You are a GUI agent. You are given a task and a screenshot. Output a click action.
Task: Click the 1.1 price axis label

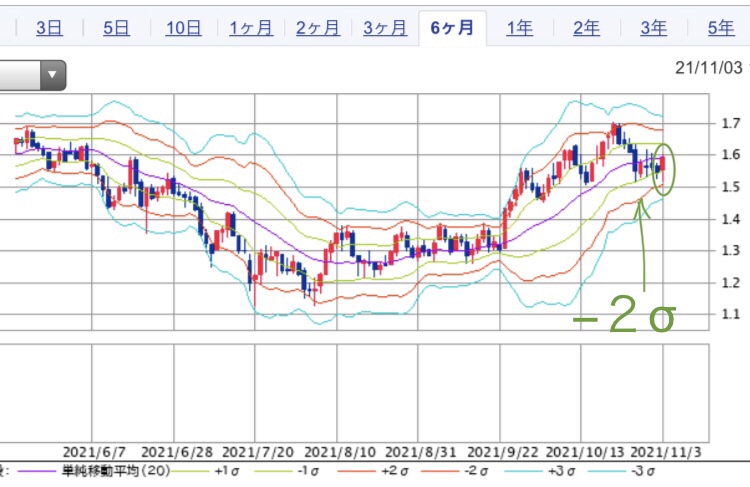(730, 314)
